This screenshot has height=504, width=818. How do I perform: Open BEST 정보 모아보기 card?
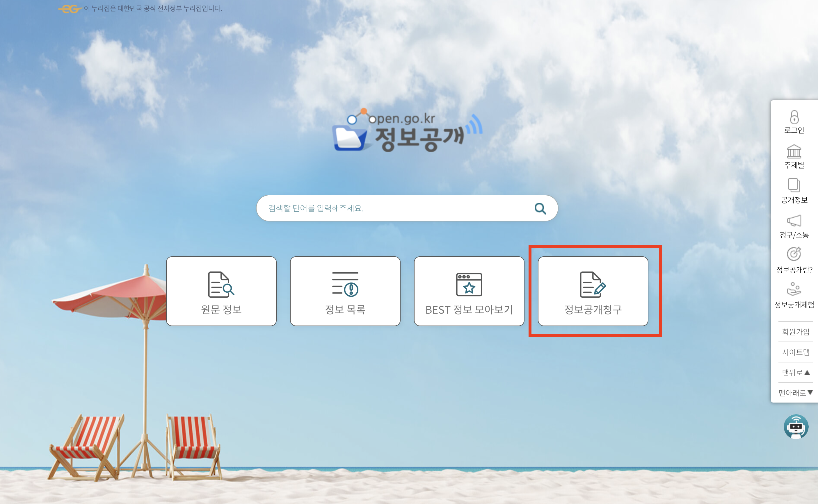point(469,291)
